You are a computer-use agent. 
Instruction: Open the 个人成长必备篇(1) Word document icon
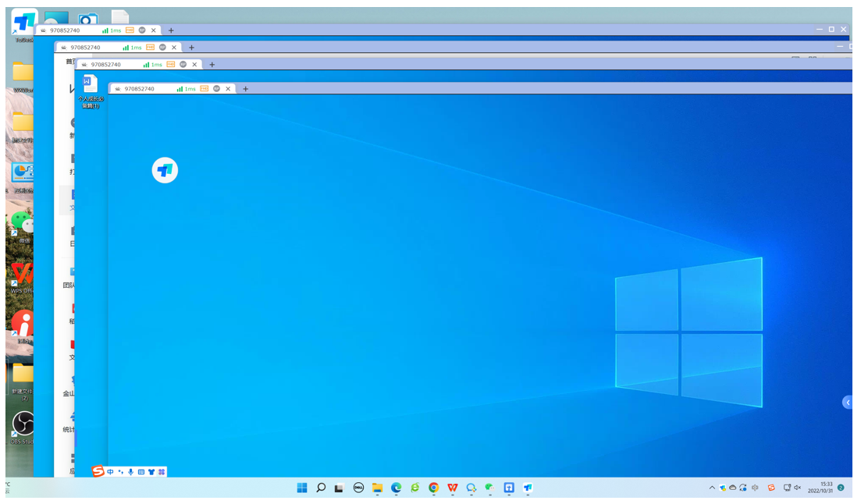click(91, 91)
